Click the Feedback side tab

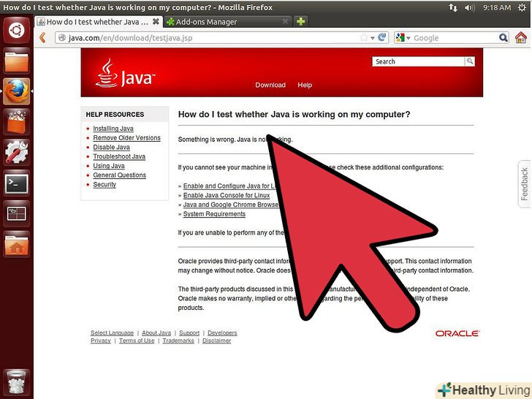(x=524, y=184)
